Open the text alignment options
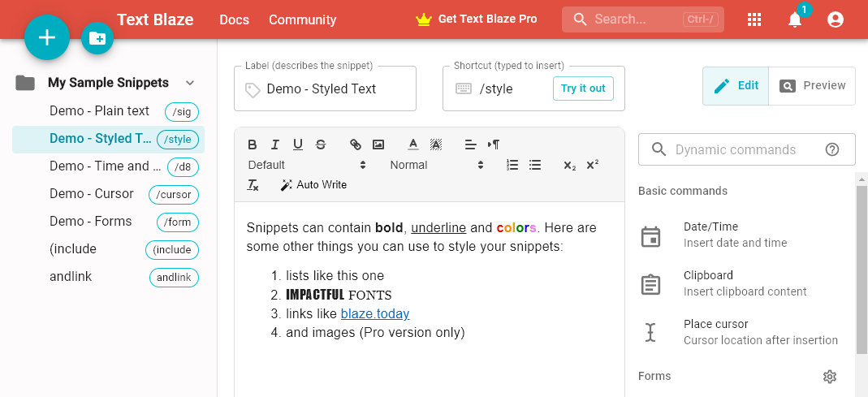868x397 pixels. click(470, 145)
